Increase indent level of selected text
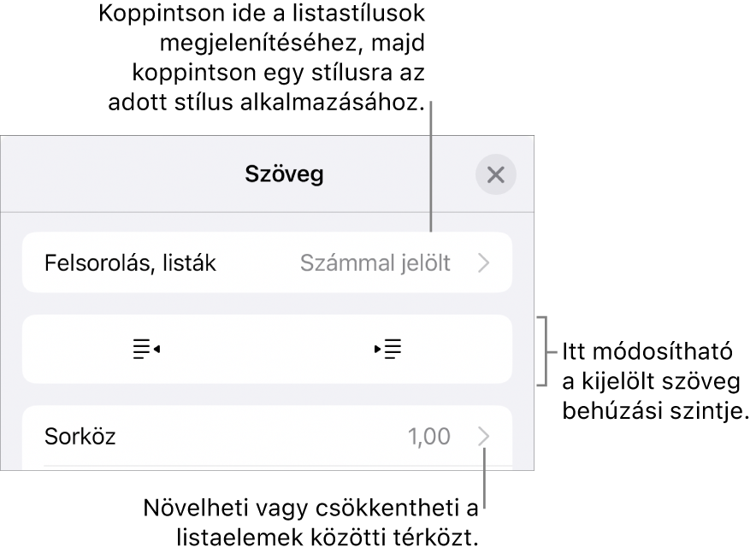 point(389,351)
